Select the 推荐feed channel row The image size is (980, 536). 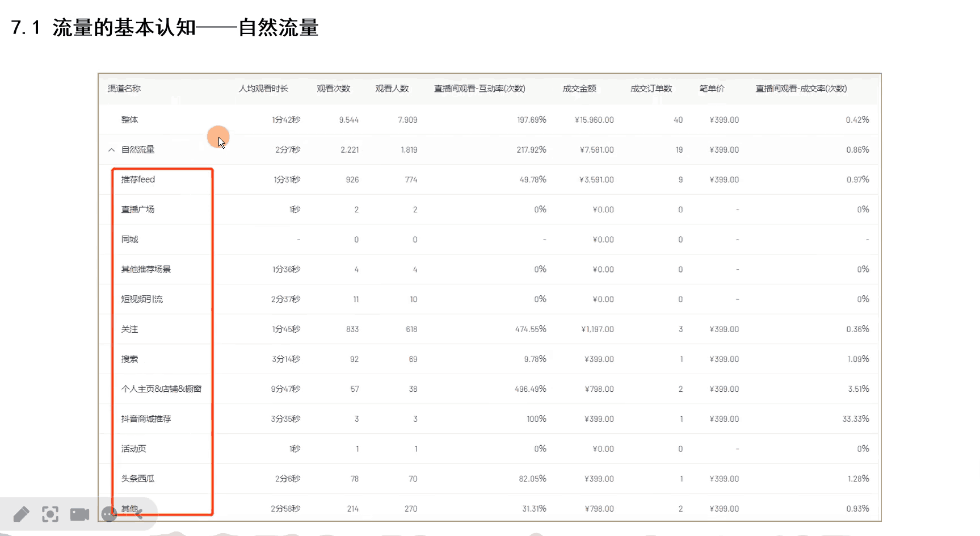(138, 179)
